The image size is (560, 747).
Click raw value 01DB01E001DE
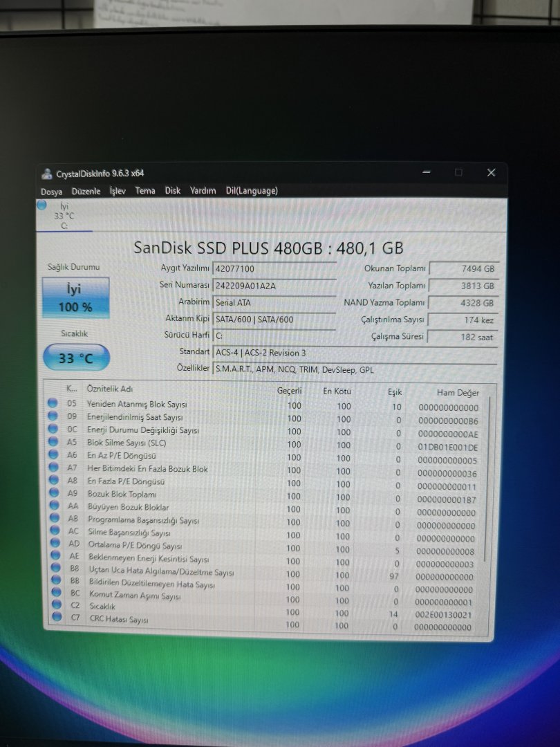click(x=447, y=448)
